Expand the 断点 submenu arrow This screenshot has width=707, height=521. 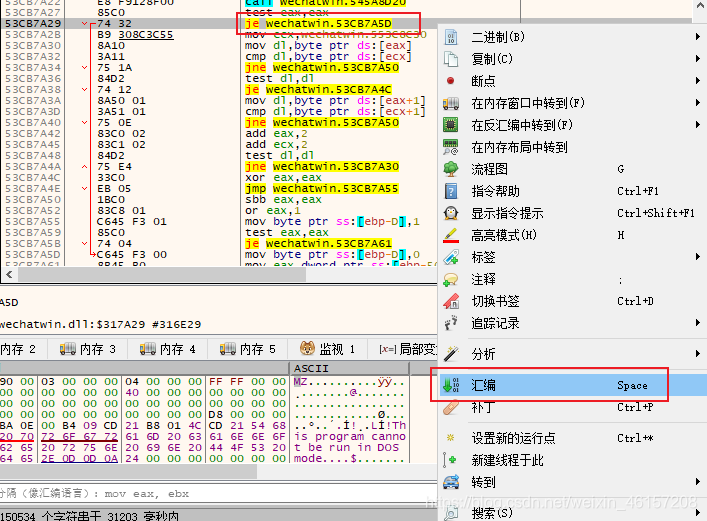click(698, 81)
